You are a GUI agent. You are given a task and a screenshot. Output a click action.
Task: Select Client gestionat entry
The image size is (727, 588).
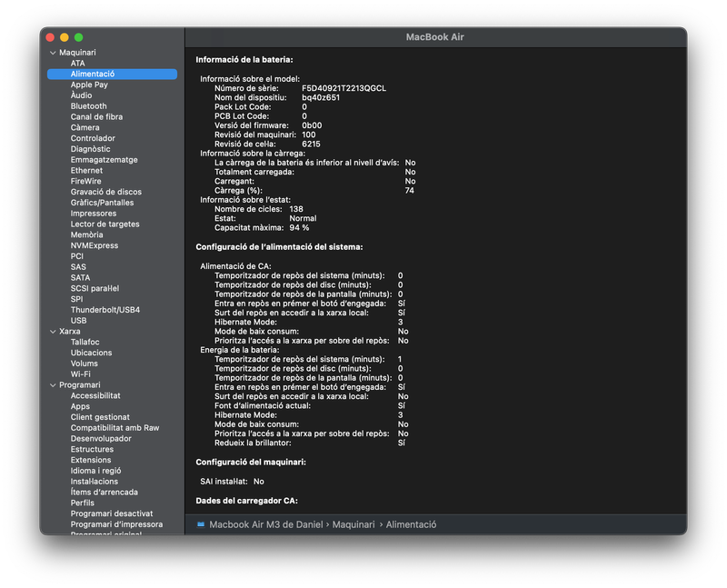pos(100,417)
